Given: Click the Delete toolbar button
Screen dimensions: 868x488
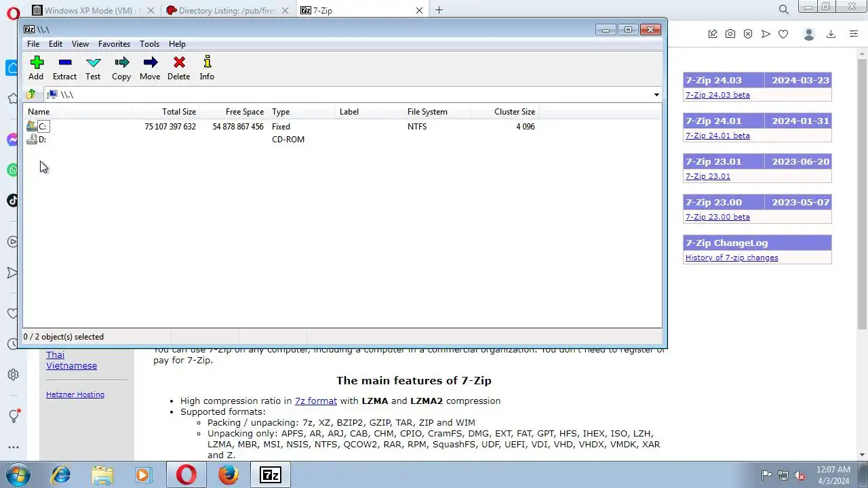Looking at the screenshot, I should click(178, 68).
